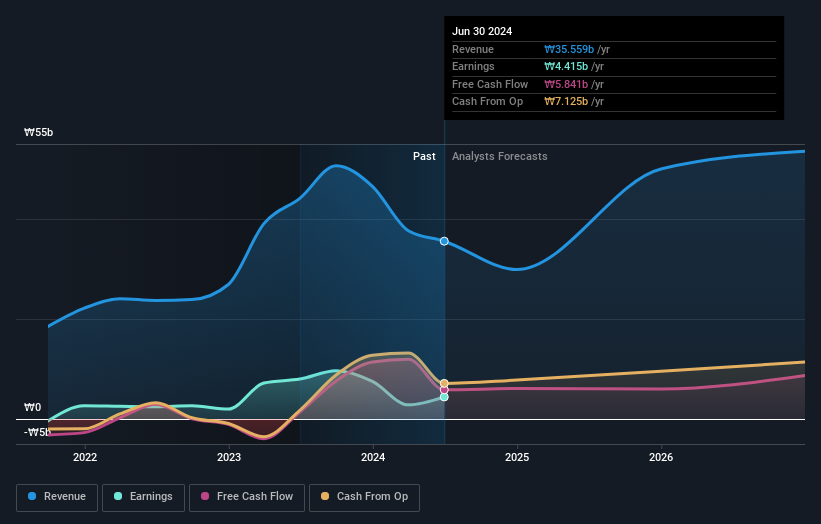This screenshot has width=821, height=524.
Task: Toggle the Free Cash Flow legend series
Action: [x=247, y=497]
